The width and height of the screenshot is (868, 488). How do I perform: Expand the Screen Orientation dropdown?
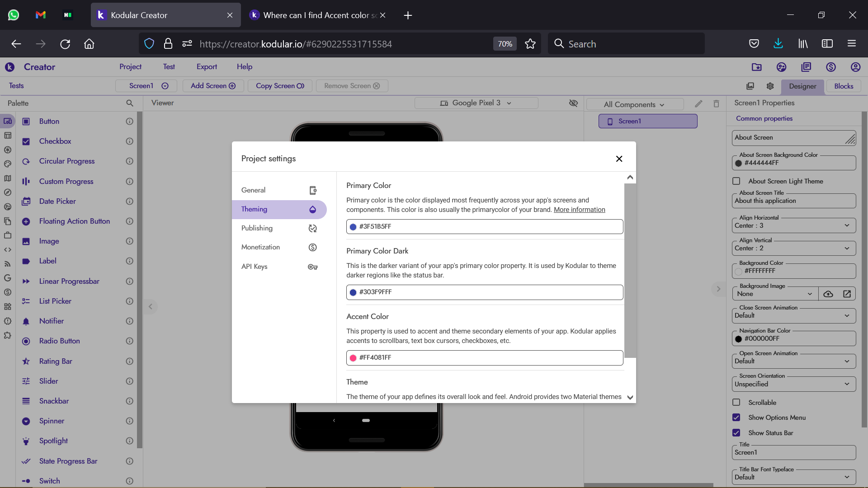(x=794, y=384)
